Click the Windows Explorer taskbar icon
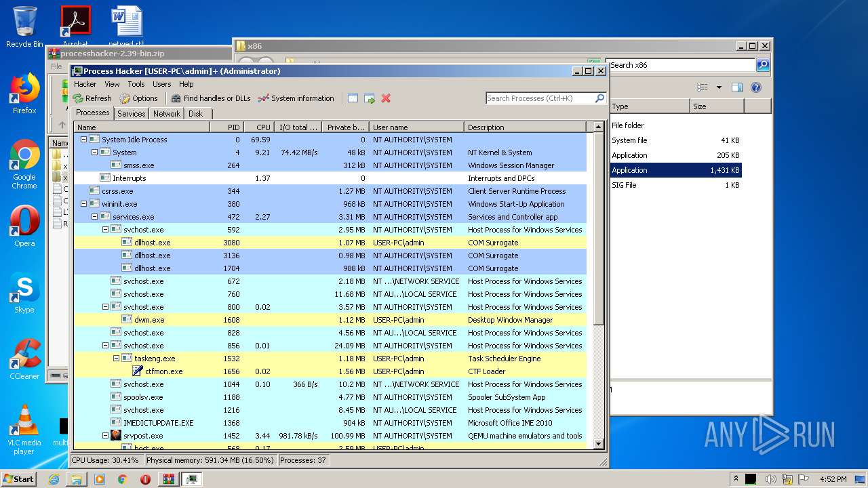The height and width of the screenshot is (488, 868). coord(77,479)
